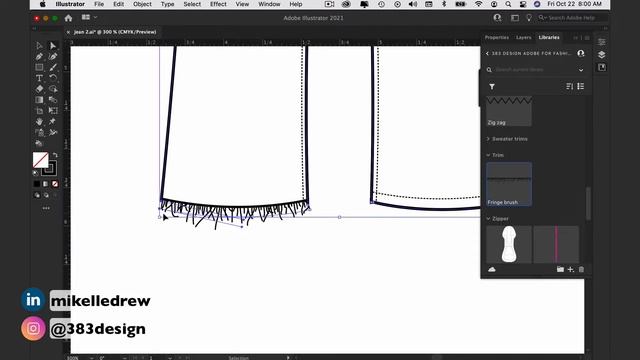
Task: Click the library collaborator invite icon
Action: click(581, 53)
